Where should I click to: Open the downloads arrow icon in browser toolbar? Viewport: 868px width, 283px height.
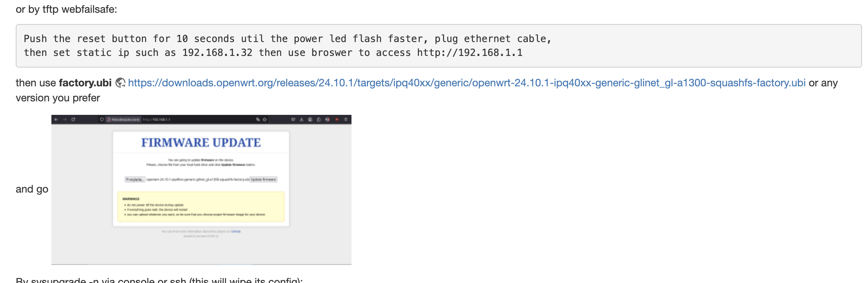pyautogui.click(x=301, y=119)
